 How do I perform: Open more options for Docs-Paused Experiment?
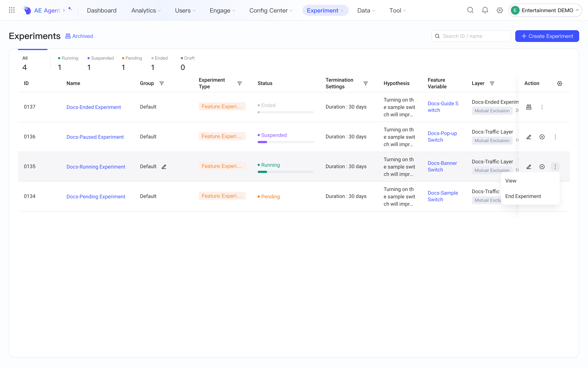point(555,137)
